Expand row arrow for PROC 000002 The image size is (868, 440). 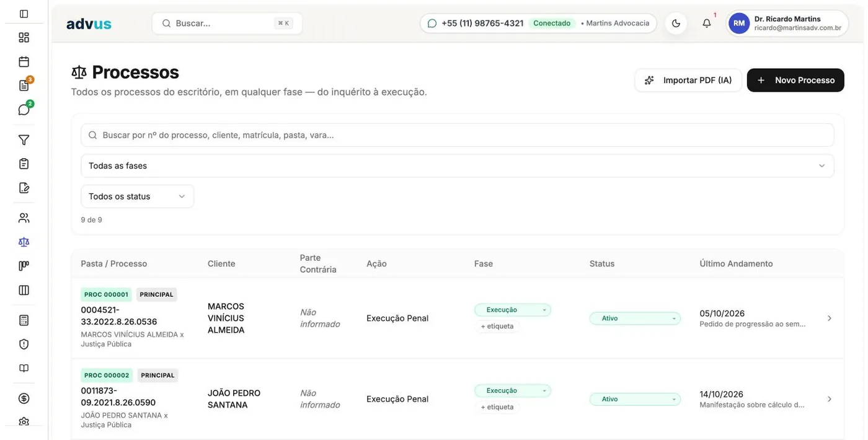pyautogui.click(x=830, y=399)
